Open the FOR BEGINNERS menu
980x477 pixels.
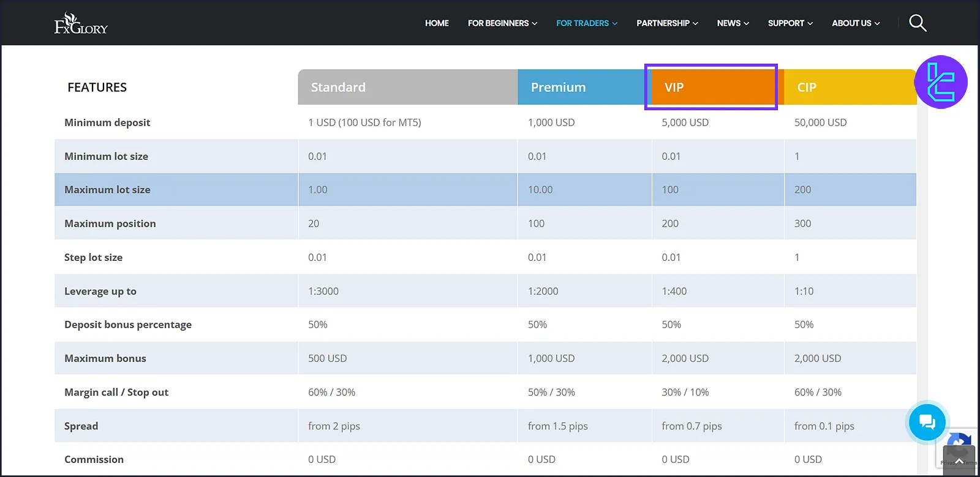click(x=502, y=23)
